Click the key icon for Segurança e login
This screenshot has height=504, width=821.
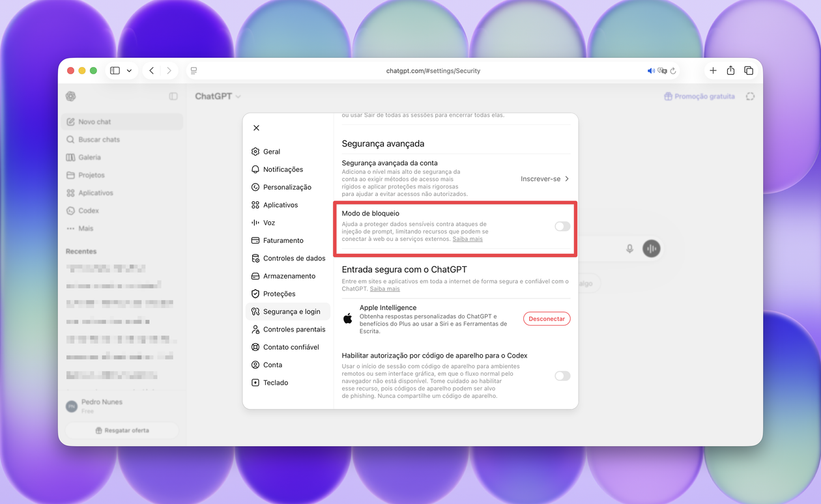pyautogui.click(x=255, y=312)
